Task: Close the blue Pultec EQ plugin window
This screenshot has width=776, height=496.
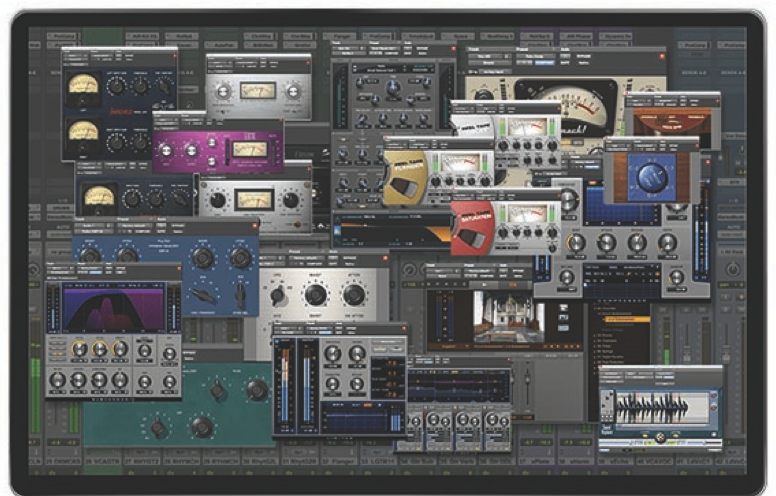Action: coord(255,226)
